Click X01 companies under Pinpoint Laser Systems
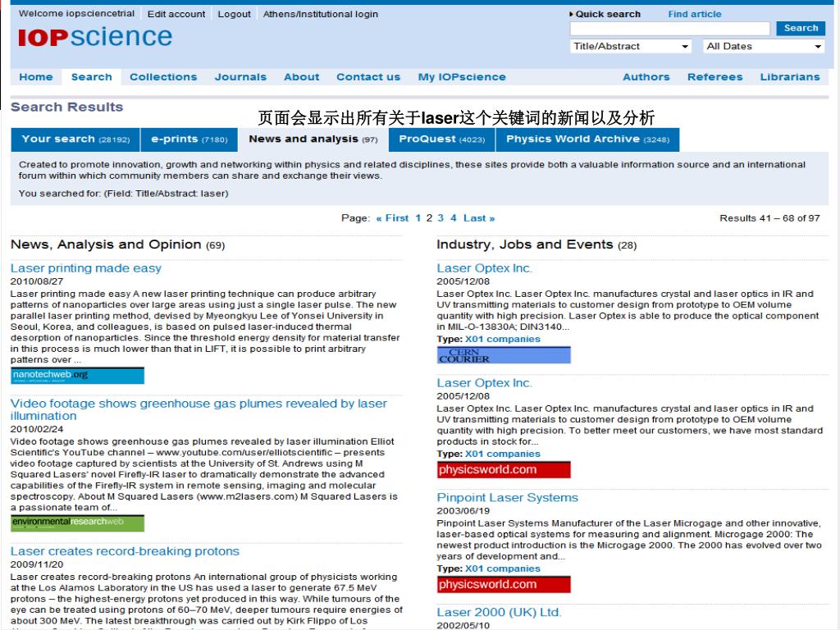Image resolution: width=840 pixels, height=630 pixels. (503, 568)
